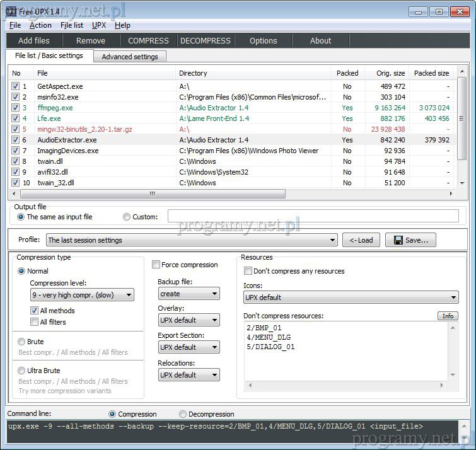This screenshot has height=450, width=476.
Task: Open Options from the toolbar
Action: click(263, 40)
